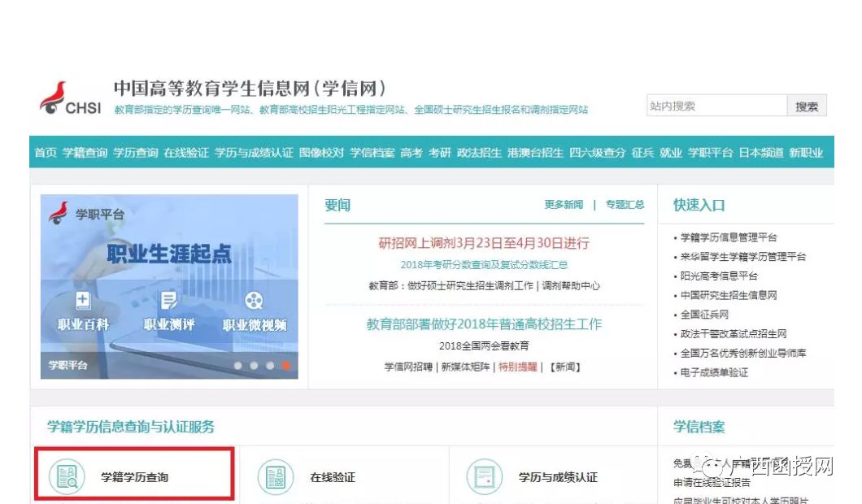Open headline 研招网上调剂3月23日至4月30日进行
The image size is (862, 504).
click(484, 243)
